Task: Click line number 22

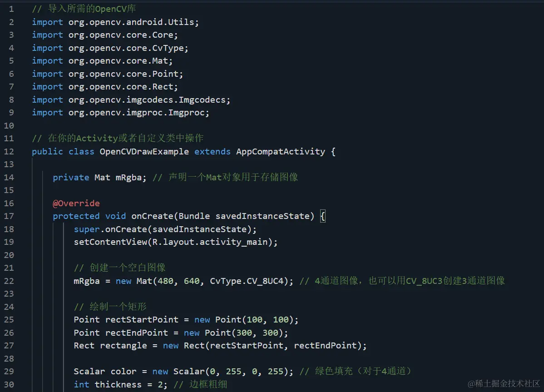Action: 10,281
